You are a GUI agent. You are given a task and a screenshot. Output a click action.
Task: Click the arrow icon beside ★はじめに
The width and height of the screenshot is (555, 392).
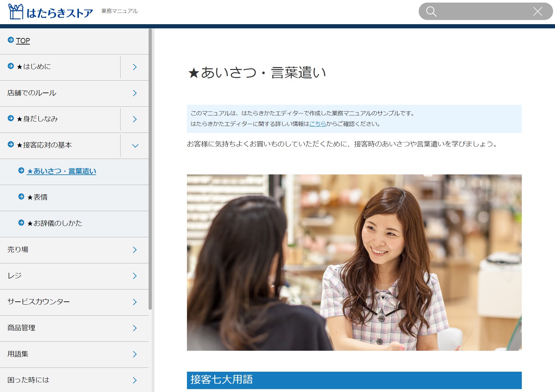pyautogui.click(x=11, y=66)
